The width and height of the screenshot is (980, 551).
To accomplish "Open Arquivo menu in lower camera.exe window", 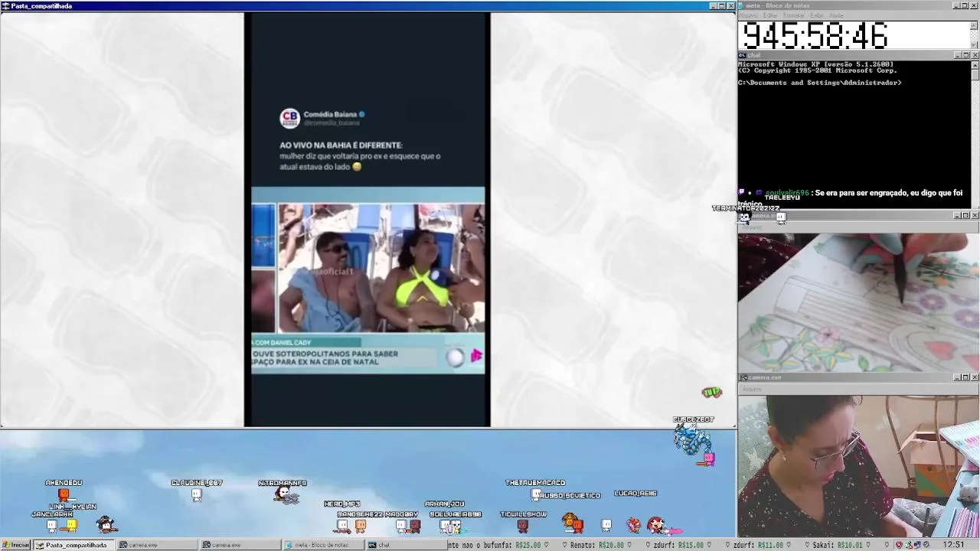I will tap(750, 389).
